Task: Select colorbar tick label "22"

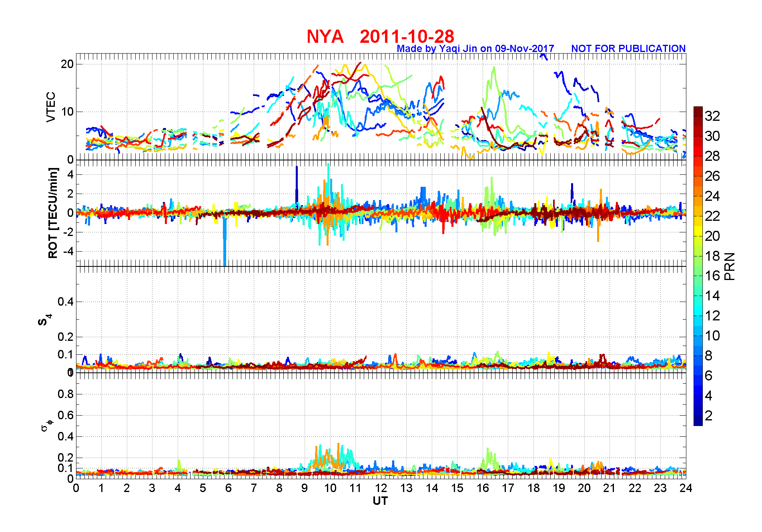Action: (712, 216)
